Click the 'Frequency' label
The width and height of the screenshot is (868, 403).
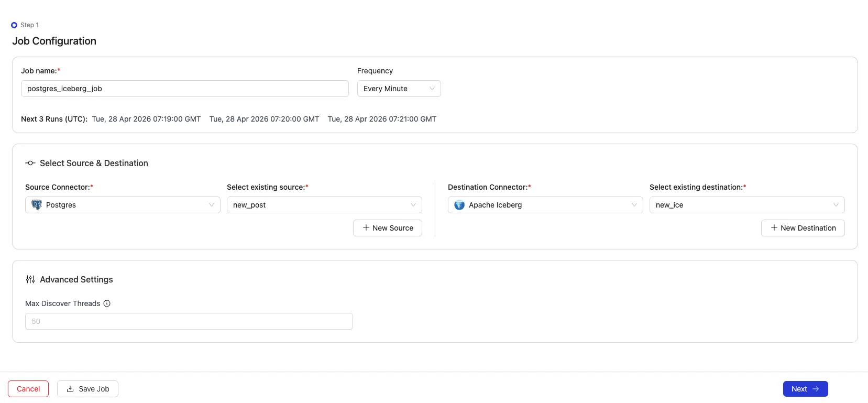375,71
